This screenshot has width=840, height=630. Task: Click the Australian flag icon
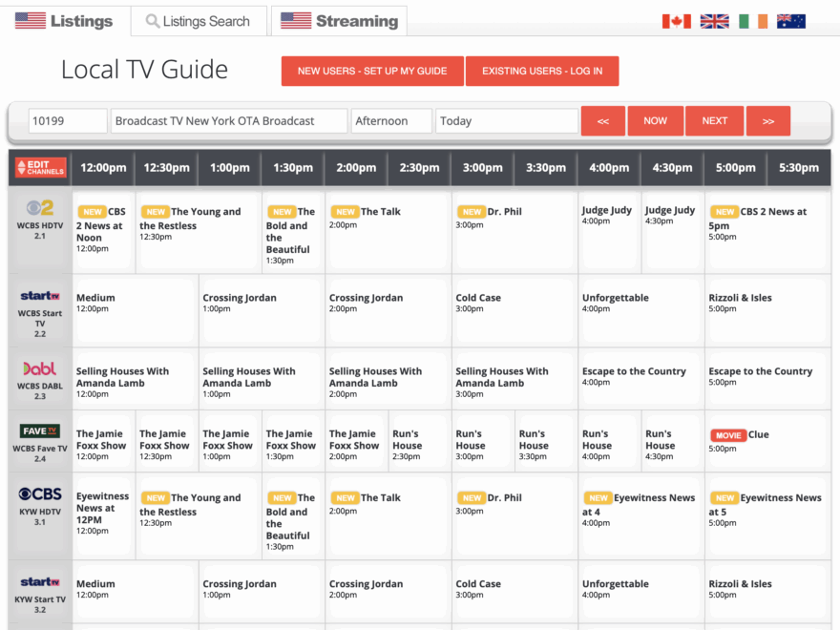pyautogui.click(x=790, y=19)
